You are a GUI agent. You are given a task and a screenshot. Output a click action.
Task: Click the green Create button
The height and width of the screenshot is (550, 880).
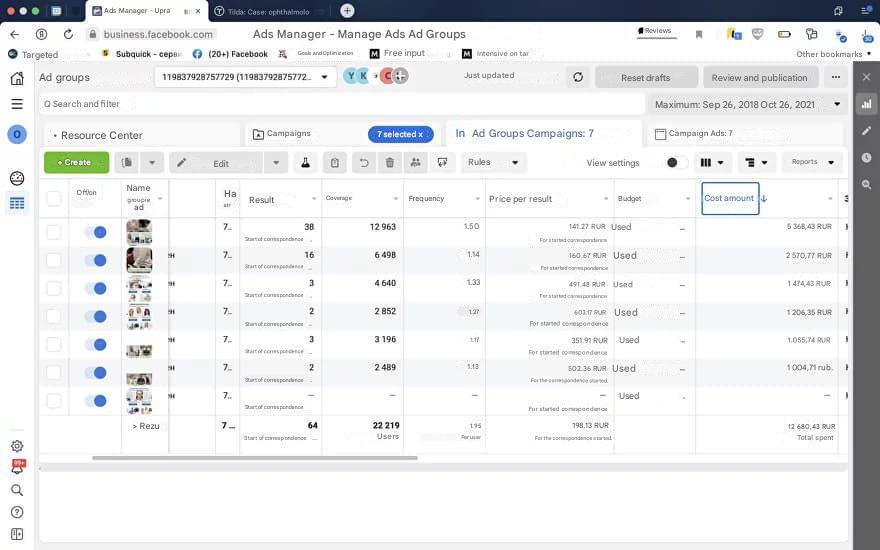click(76, 162)
